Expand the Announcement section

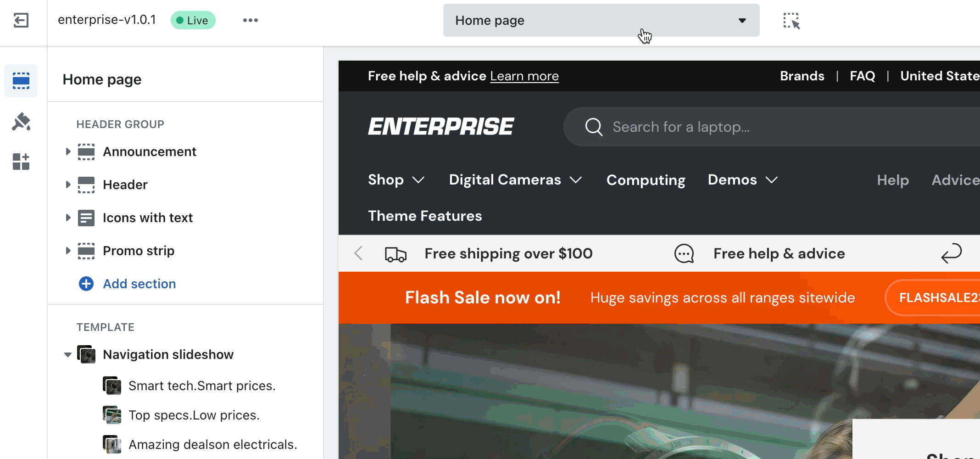tap(68, 151)
